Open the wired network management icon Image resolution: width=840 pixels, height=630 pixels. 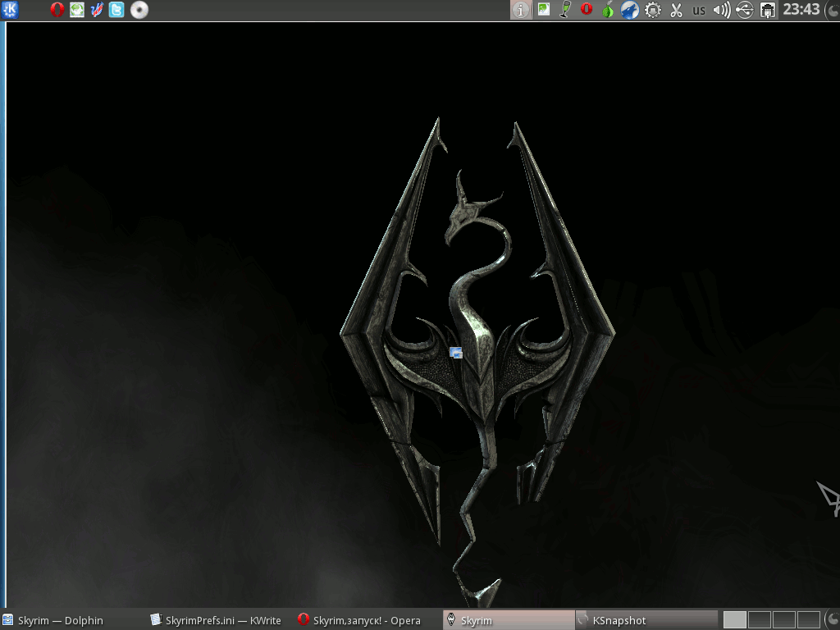point(768,10)
